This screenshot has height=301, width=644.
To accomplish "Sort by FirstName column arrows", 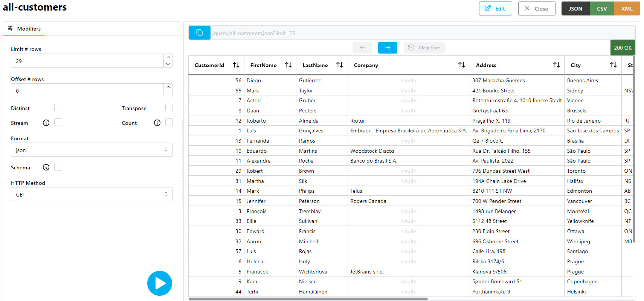I will pyautogui.click(x=288, y=65).
